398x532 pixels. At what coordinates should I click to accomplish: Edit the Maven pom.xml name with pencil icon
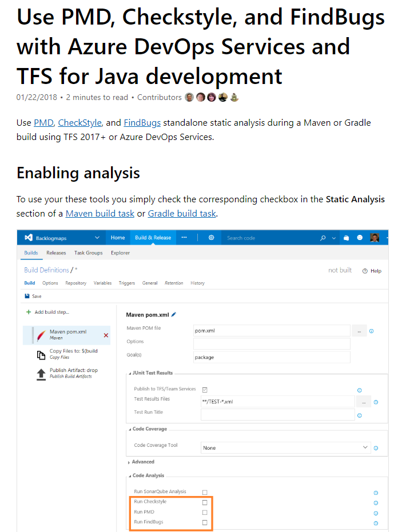(x=173, y=314)
